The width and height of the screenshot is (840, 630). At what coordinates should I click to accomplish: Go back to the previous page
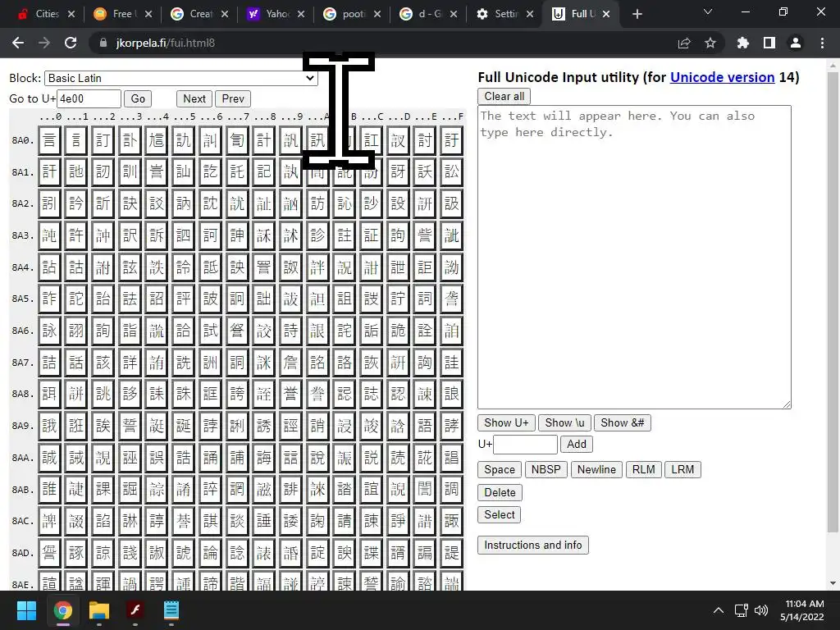pos(18,43)
